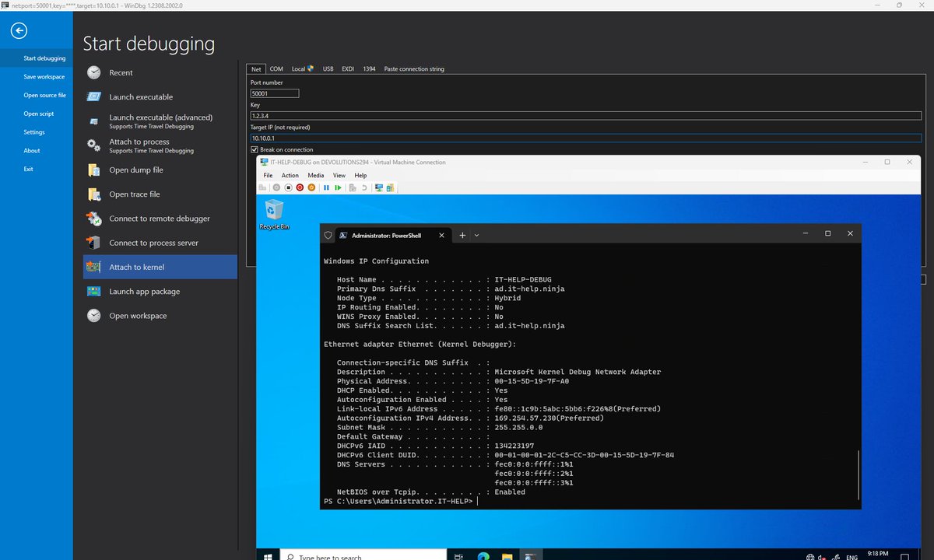Click orange Save icon in VM toolbar

coord(311,187)
